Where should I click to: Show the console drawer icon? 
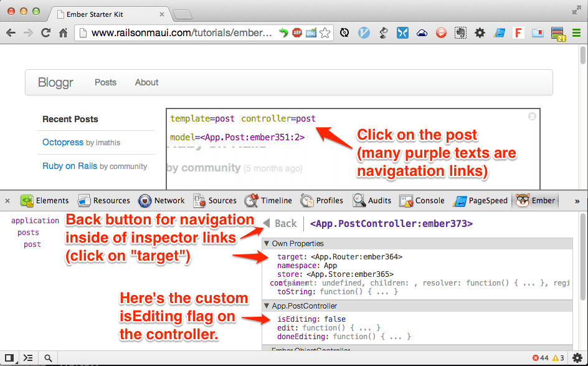click(28, 358)
